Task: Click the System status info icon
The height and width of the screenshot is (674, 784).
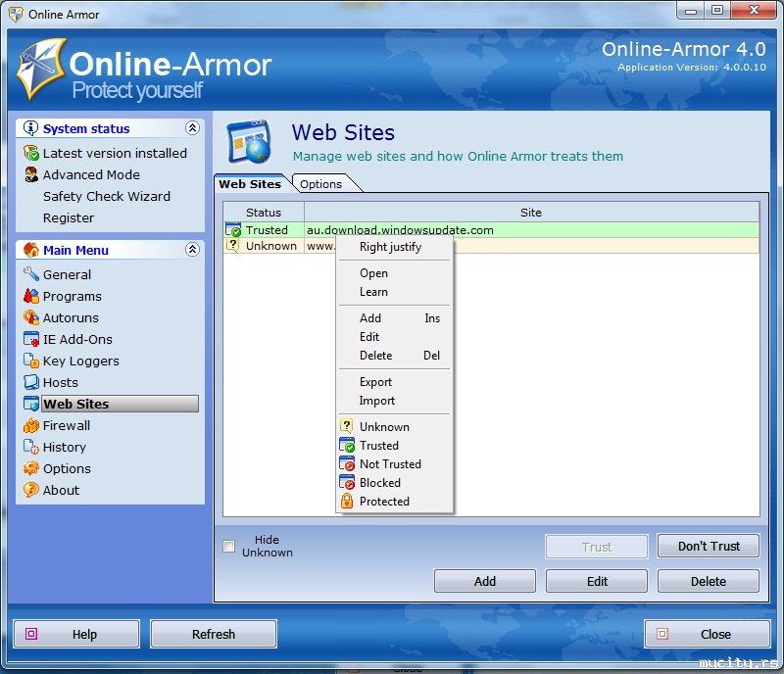Action: [x=30, y=128]
